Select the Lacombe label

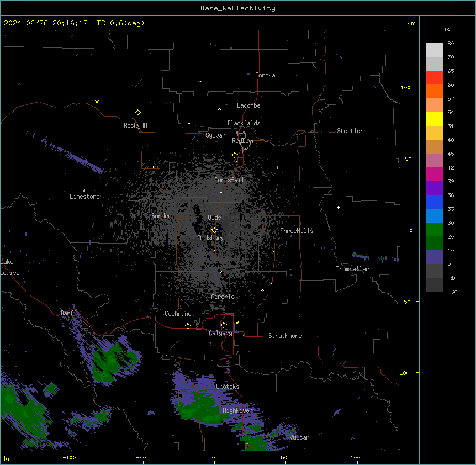pyautogui.click(x=248, y=105)
